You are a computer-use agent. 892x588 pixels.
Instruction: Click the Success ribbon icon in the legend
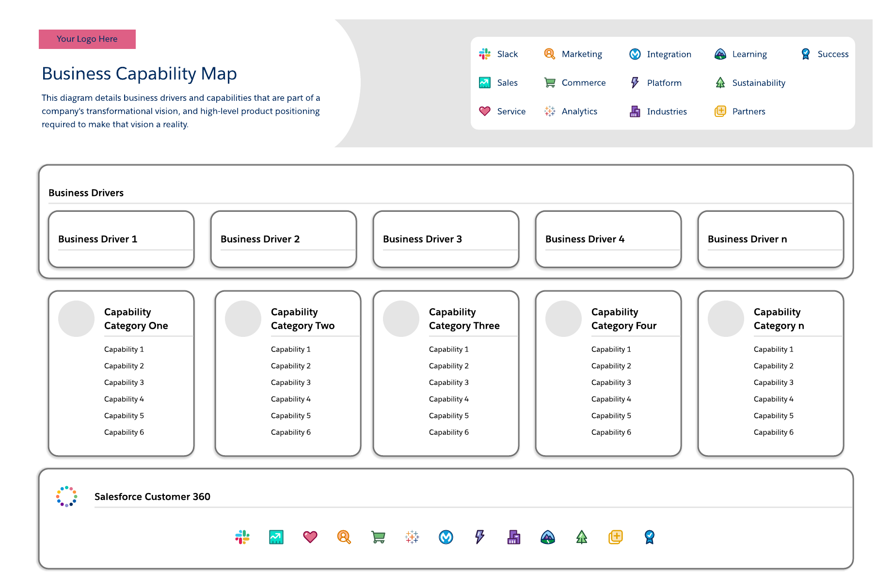pyautogui.click(x=805, y=54)
